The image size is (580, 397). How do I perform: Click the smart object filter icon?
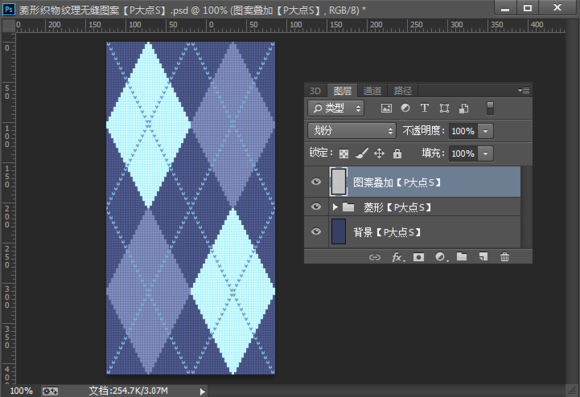pos(464,108)
